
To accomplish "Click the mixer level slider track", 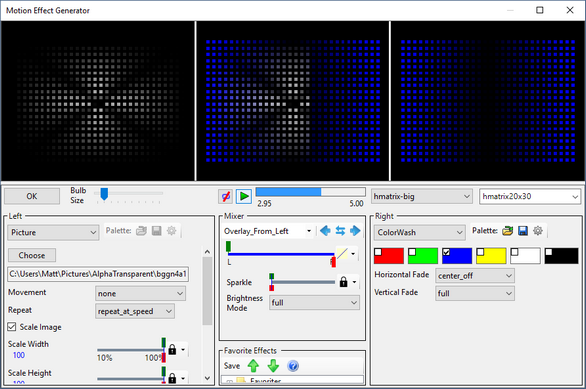I will coord(281,254).
